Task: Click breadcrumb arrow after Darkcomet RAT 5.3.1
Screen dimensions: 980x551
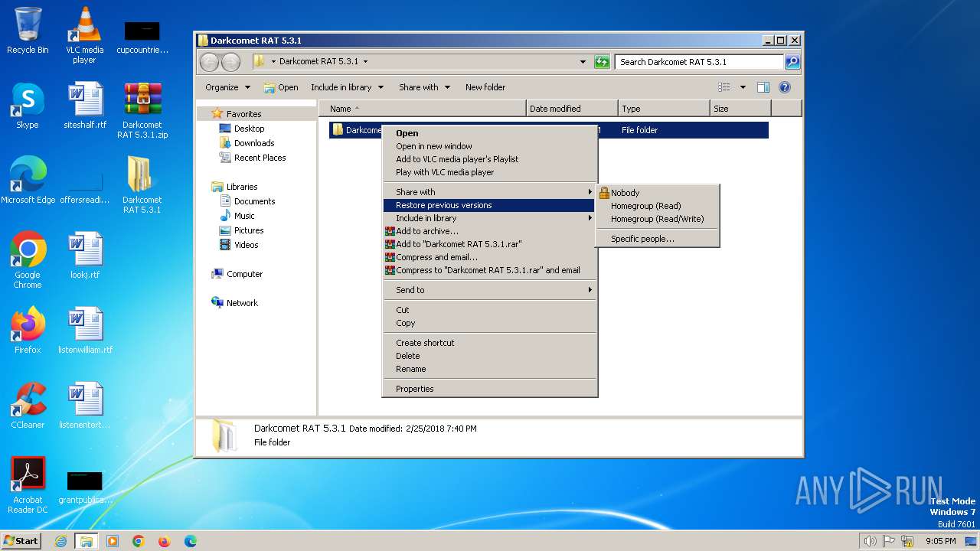Action: (x=365, y=62)
